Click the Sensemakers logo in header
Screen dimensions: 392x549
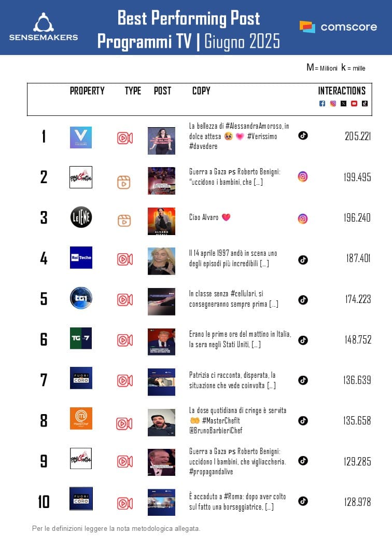click(44, 27)
